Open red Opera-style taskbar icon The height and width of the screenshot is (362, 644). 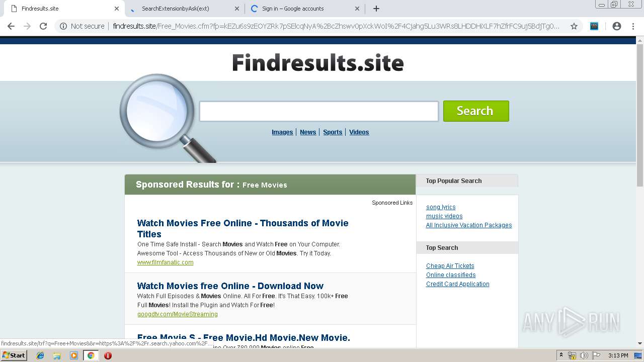coord(108,355)
